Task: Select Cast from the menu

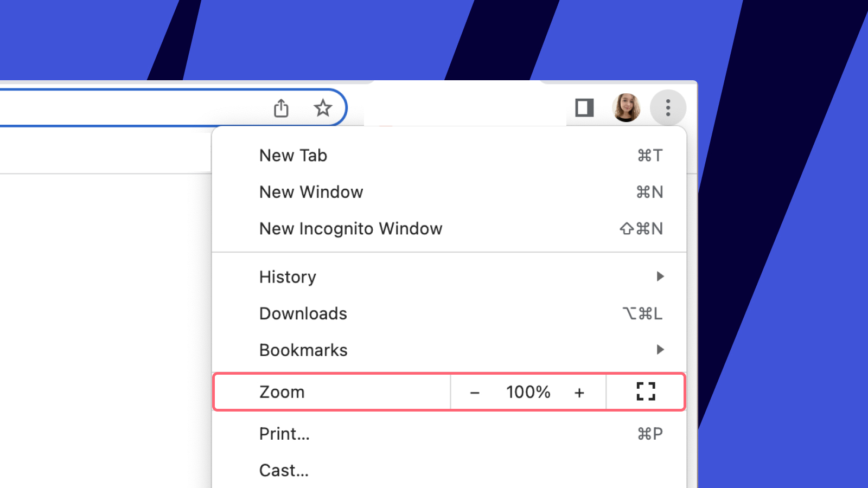Action: pos(284,470)
